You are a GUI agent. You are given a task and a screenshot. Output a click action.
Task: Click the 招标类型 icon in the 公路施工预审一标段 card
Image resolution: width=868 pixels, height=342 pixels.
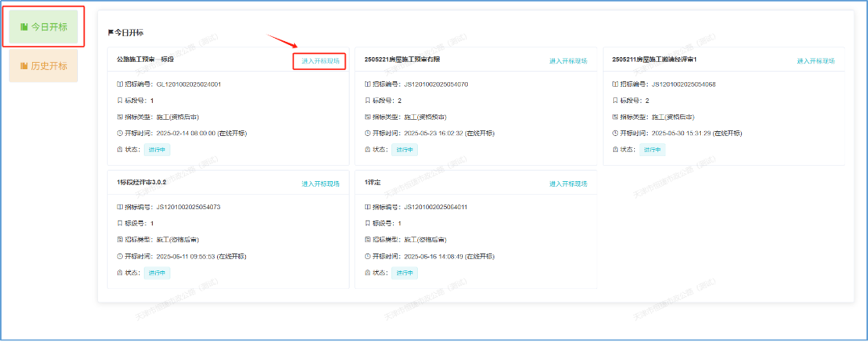pos(120,117)
